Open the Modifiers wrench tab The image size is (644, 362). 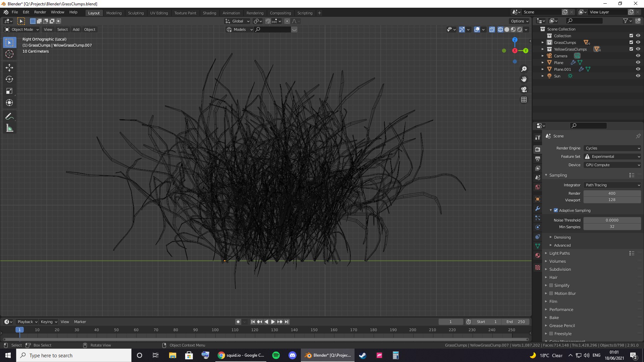538,208
